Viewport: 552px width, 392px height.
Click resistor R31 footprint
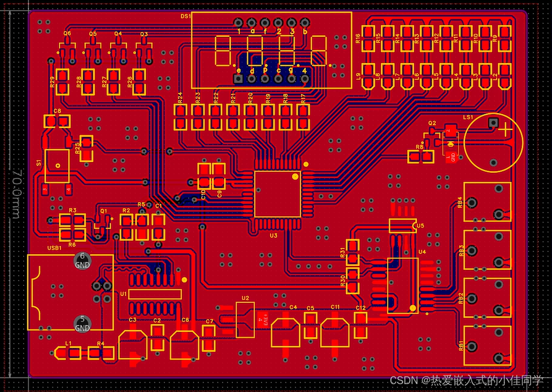(353, 252)
